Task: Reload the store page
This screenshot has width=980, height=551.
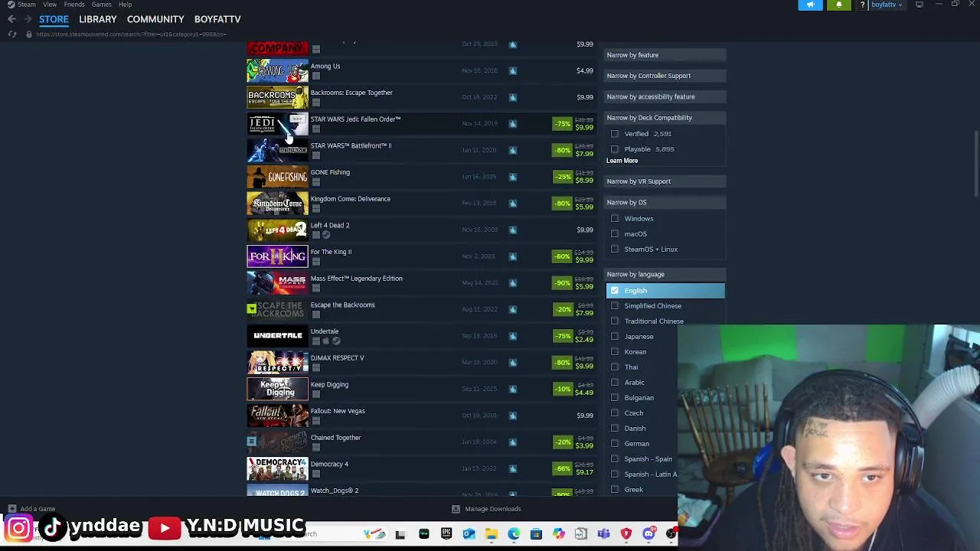Action: pos(11,34)
